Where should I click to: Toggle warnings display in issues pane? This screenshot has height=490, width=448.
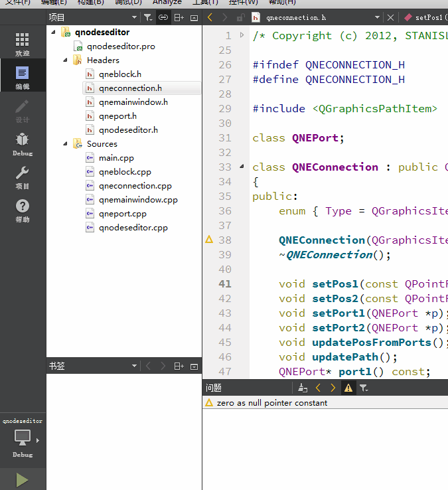coord(348,388)
